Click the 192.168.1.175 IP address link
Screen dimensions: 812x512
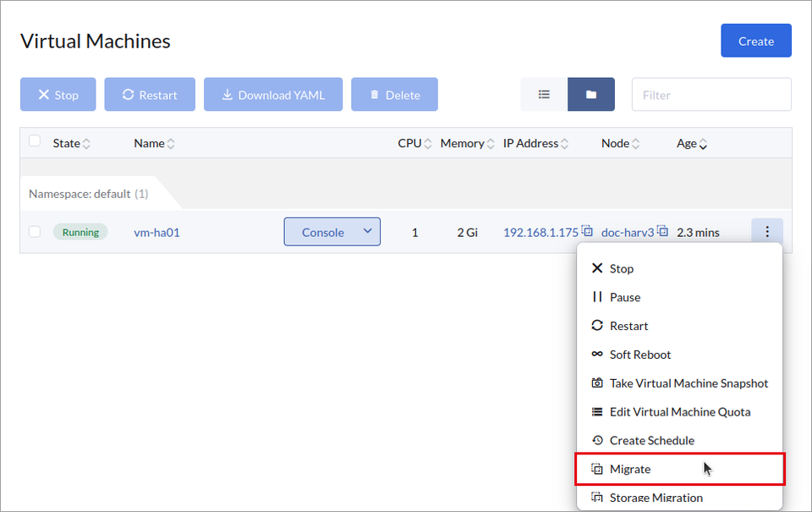click(x=540, y=233)
